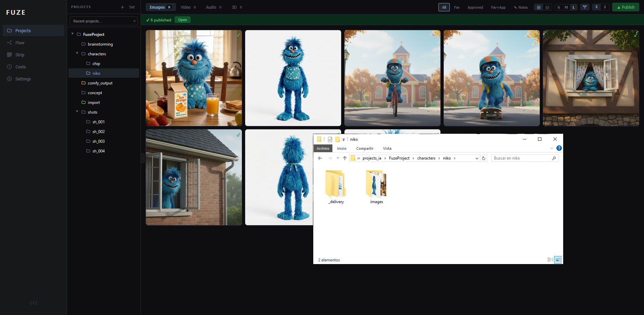Open the Recent projects dropdown

(104, 21)
